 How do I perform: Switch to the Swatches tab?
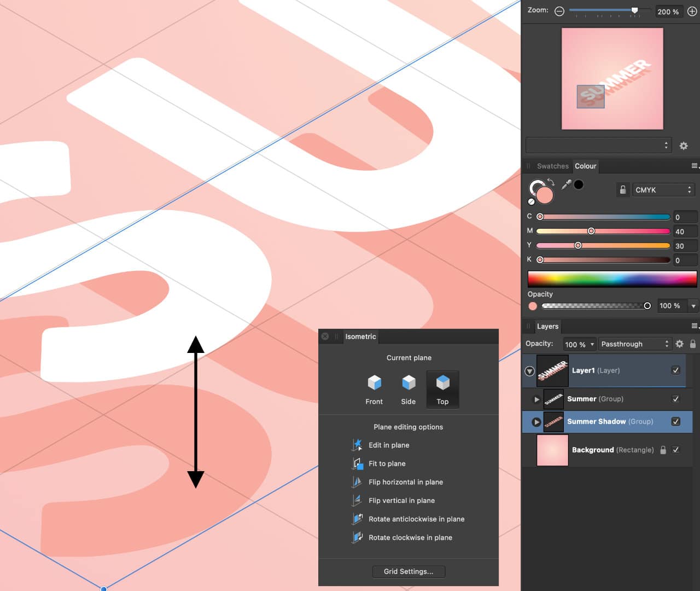coord(552,166)
